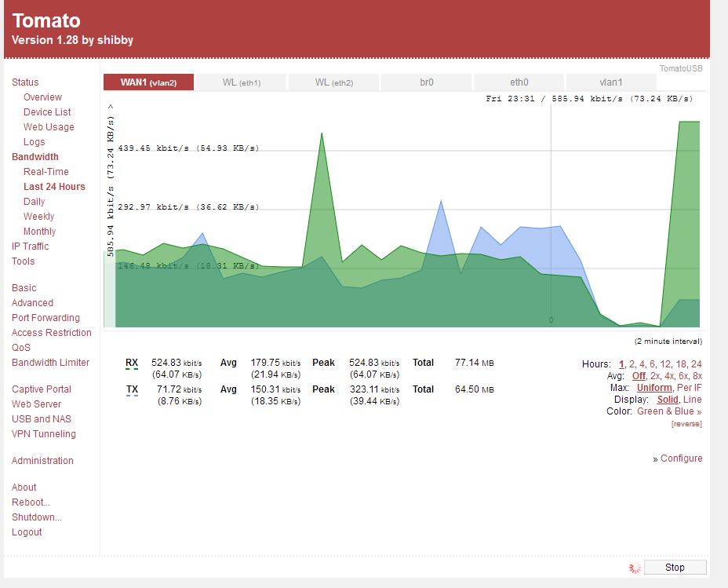Set max scaling to Per IF
728x588 pixels.
point(690,388)
